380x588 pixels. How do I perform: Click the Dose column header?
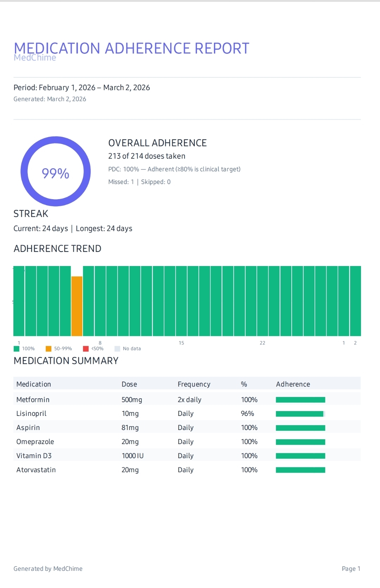click(129, 384)
